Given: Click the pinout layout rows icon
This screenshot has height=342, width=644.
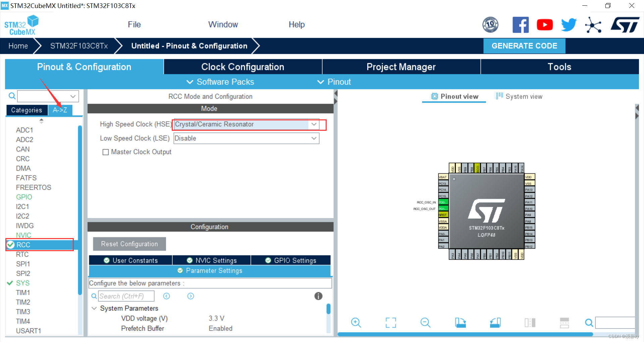Looking at the screenshot, I should (565, 323).
